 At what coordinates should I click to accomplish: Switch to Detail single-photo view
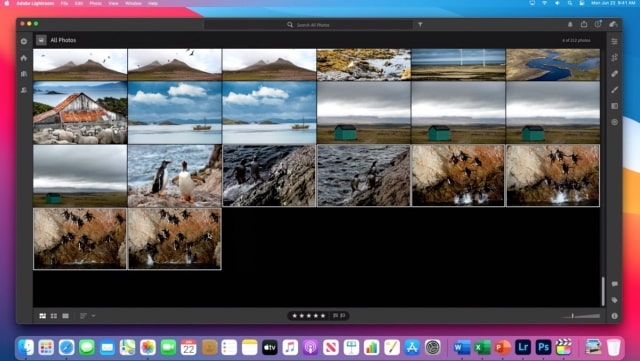(65, 316)
